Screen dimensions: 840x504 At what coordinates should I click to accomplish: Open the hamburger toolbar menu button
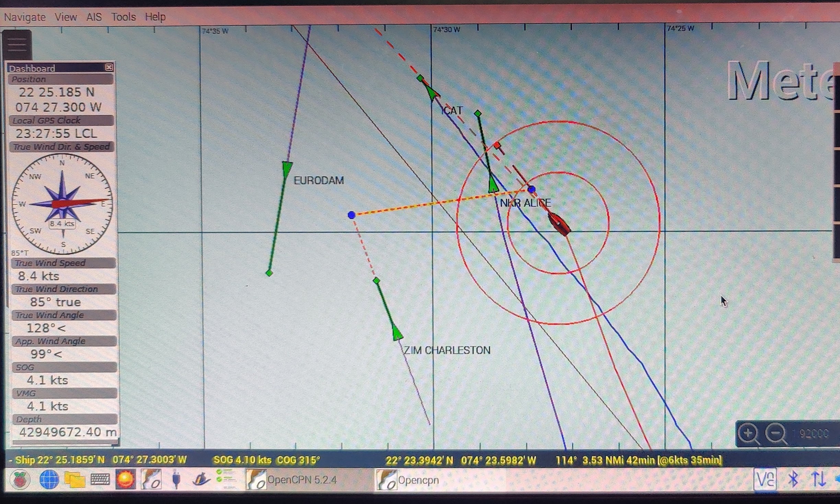pos(17,45)
